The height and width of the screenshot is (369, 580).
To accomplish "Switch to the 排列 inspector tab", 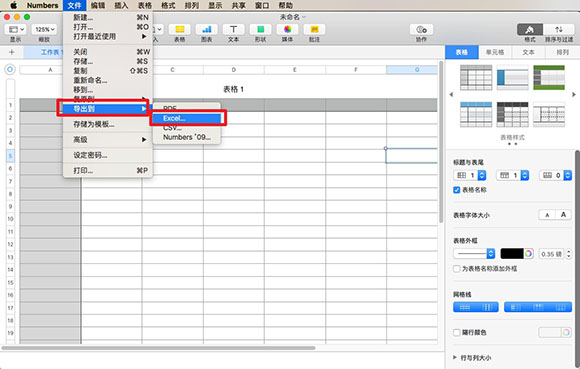I will (x=562, y=53).
